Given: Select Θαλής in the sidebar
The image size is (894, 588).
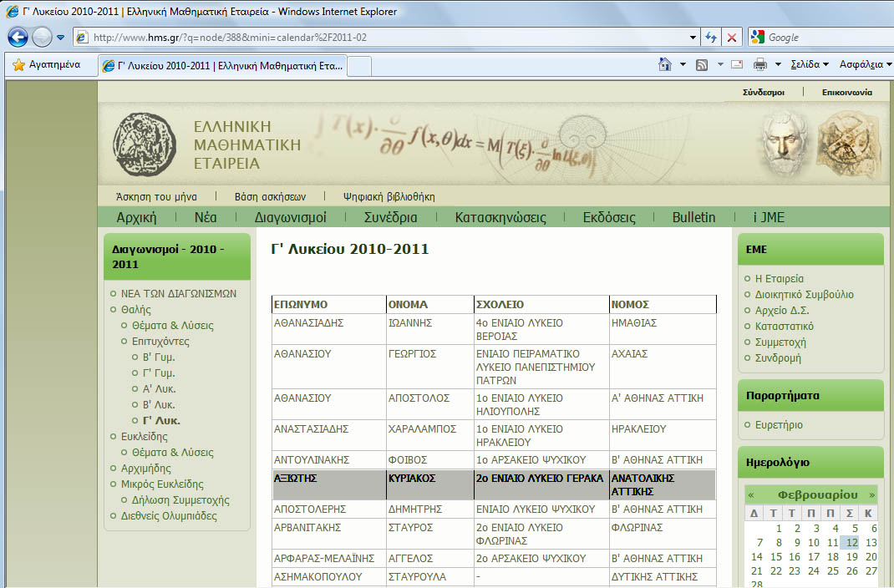Looking at the screenshot, I should click(x=135, y=309).
